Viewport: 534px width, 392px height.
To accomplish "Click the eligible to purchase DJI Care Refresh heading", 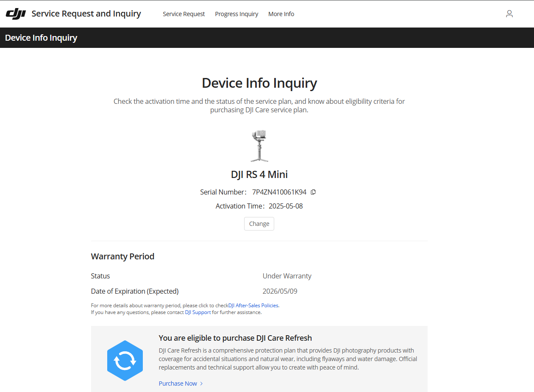I will pyautogui.click(x=235, y=338).
